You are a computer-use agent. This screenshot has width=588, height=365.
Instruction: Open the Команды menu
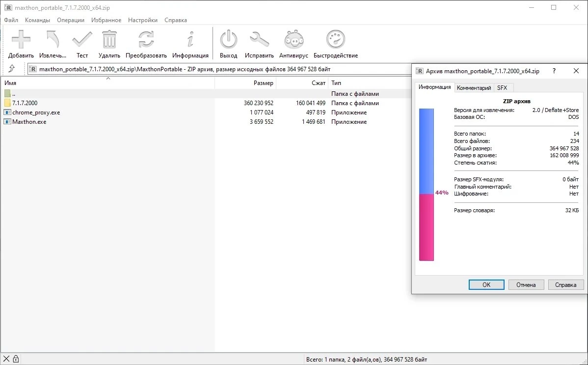coord(37,20)
